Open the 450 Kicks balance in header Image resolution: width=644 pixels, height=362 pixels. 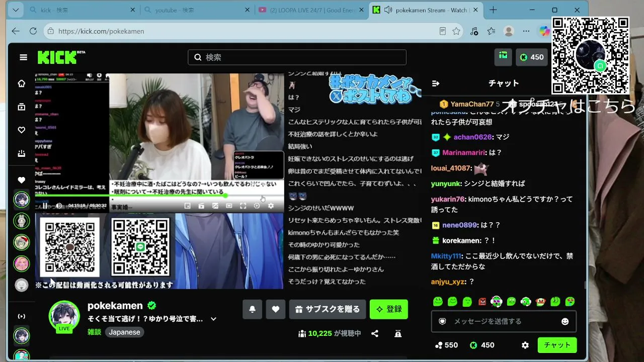(532, 57)
